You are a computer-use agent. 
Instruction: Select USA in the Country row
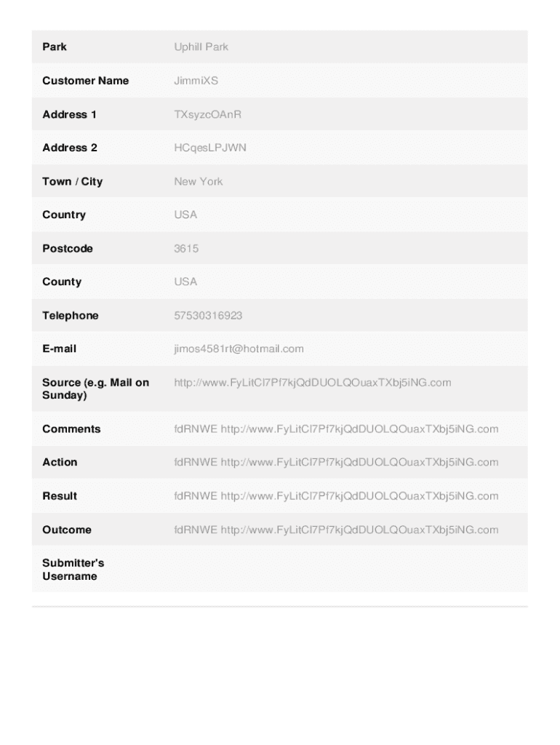tap(185, 215)
